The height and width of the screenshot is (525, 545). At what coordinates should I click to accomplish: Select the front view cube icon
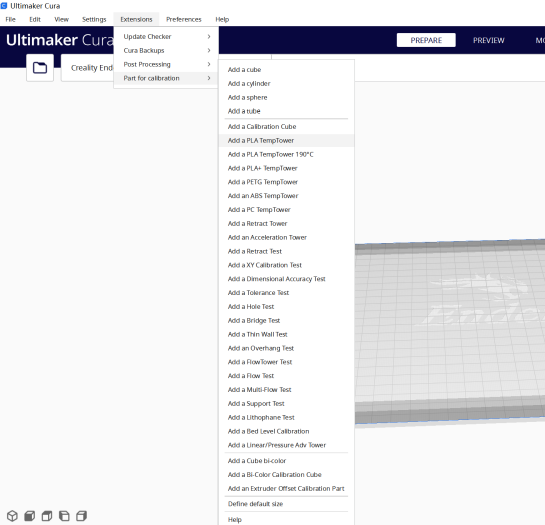point(30,516)
